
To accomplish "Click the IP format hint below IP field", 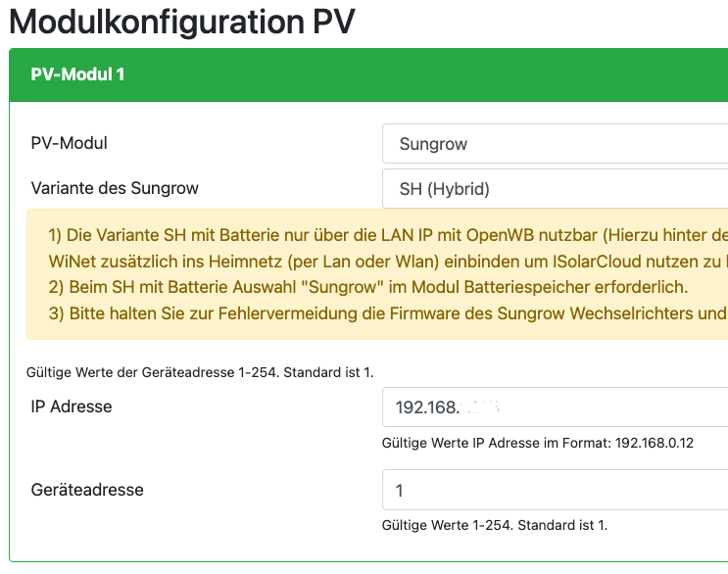I will tap(537, 443).
